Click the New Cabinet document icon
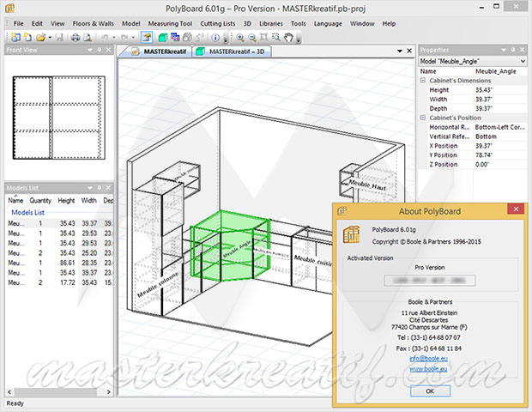This screenshot has width=532, height=412. point(27,37)
